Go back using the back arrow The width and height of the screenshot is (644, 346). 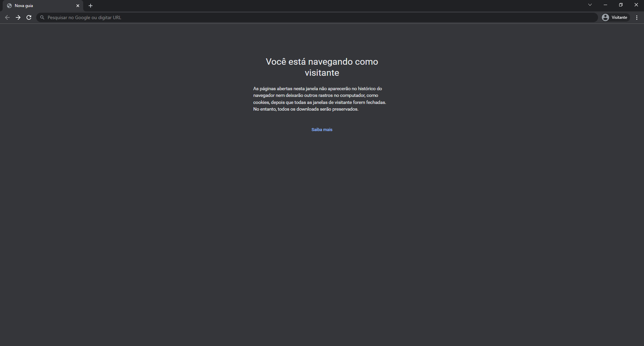point(7,17)
